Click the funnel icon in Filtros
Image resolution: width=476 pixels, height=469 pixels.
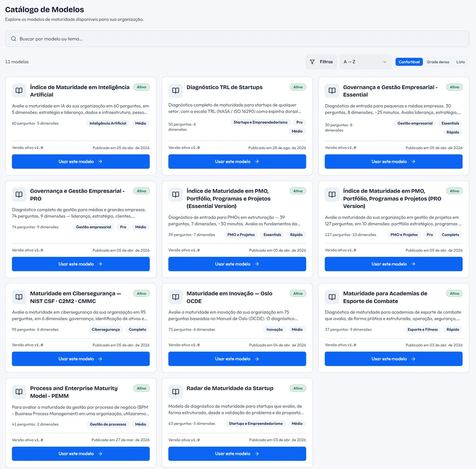click(312, 62)
